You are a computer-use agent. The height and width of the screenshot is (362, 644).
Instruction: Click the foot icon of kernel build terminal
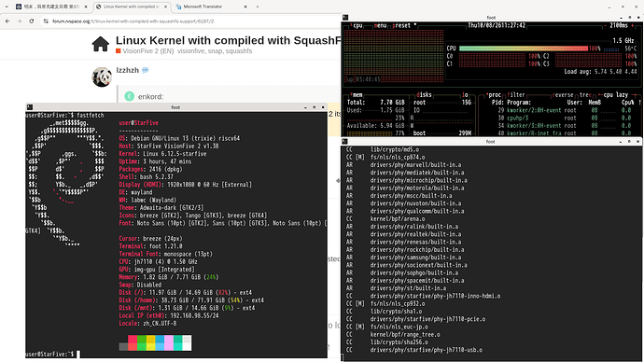coord(344,141)
